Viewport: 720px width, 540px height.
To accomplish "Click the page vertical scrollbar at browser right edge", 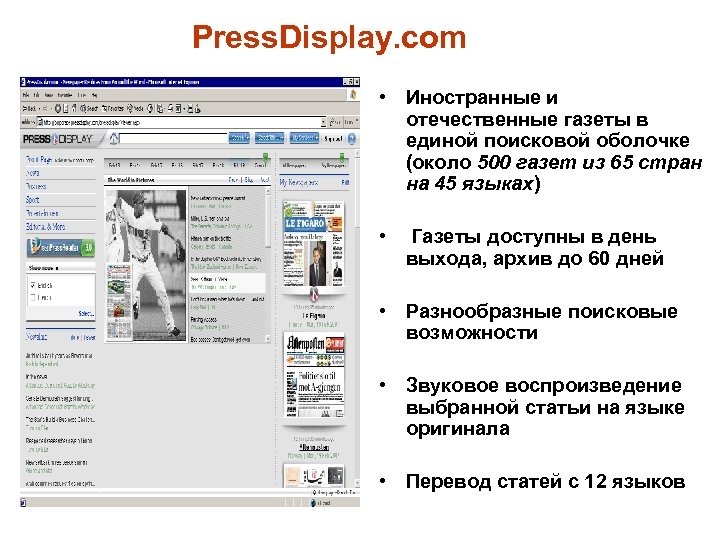I will (x=357, y=317).
